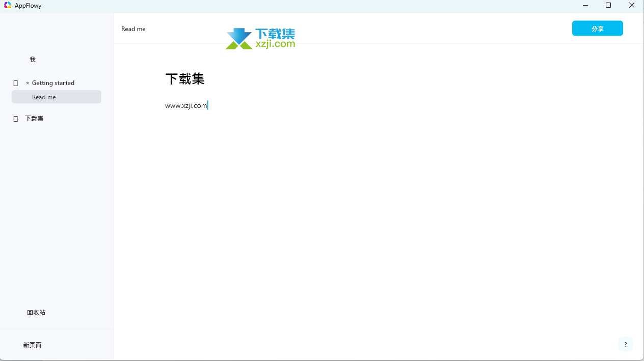Click the AppFlowy logo in title bar
The width and height of the screenshot is (644, 361).
[x=8, y=6]
